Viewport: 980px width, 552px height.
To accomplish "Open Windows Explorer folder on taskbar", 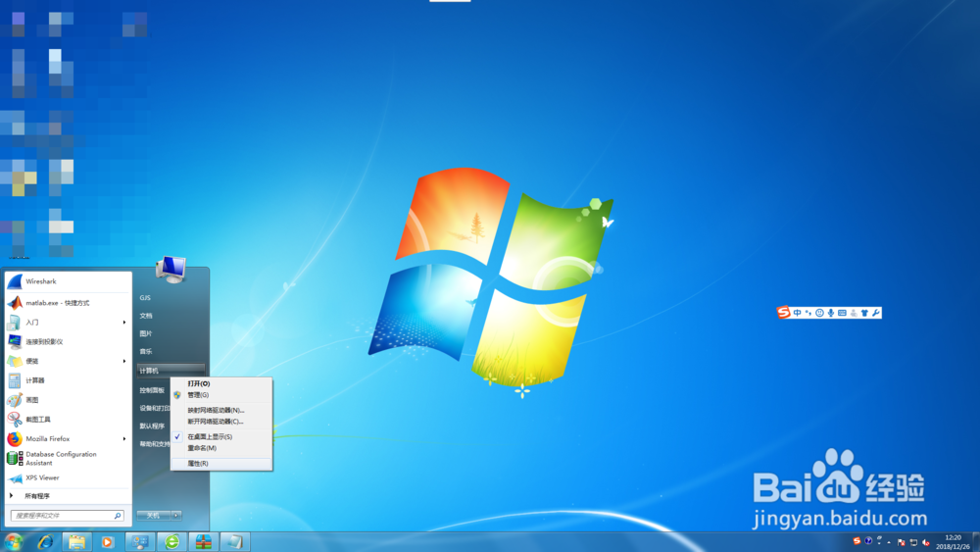I will click(76, 542).
